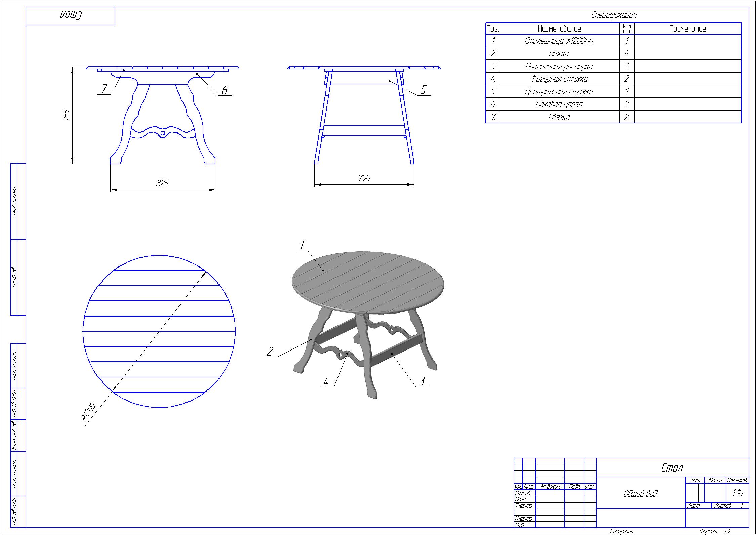The image size is (756, 535).
Task: Click the 'Масса' header cell
Action: 715,481
